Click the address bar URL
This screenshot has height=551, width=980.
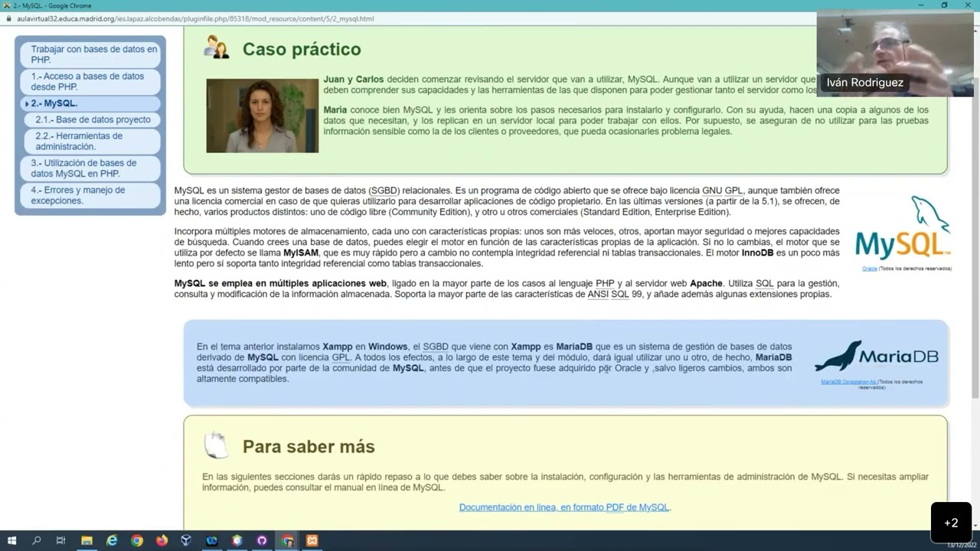195,18
